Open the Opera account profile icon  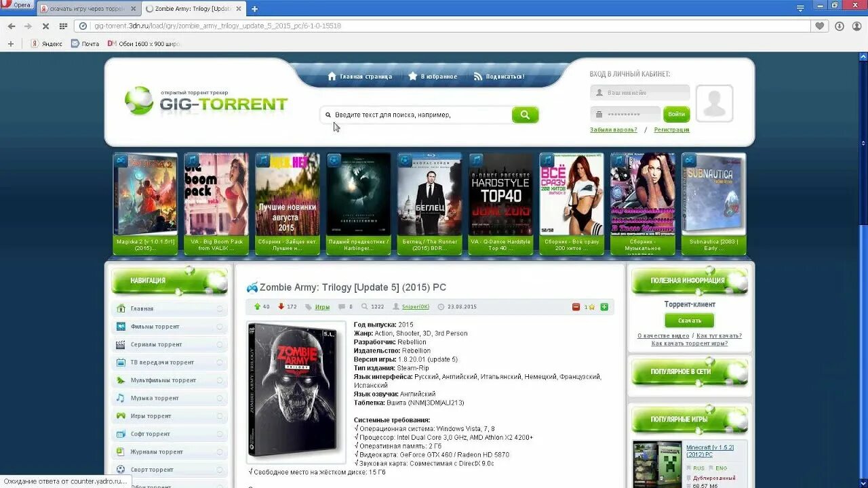tap(856, 26)
